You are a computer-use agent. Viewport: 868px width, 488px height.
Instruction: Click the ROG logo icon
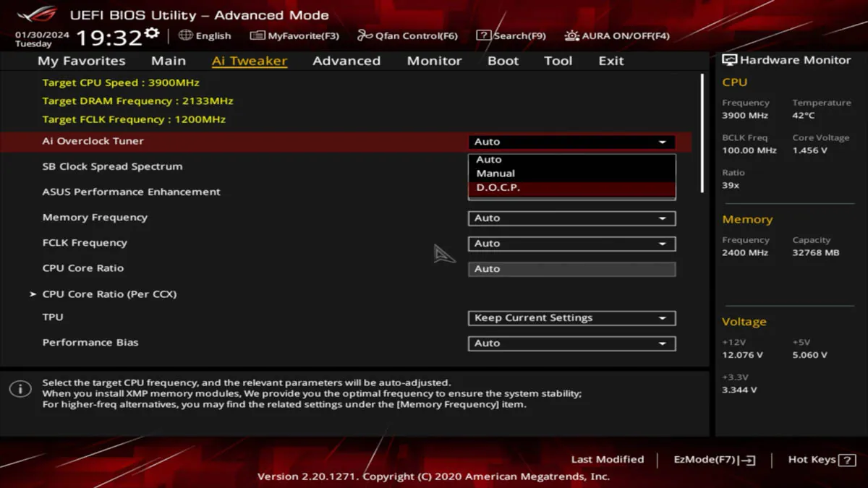pos(38,14)
